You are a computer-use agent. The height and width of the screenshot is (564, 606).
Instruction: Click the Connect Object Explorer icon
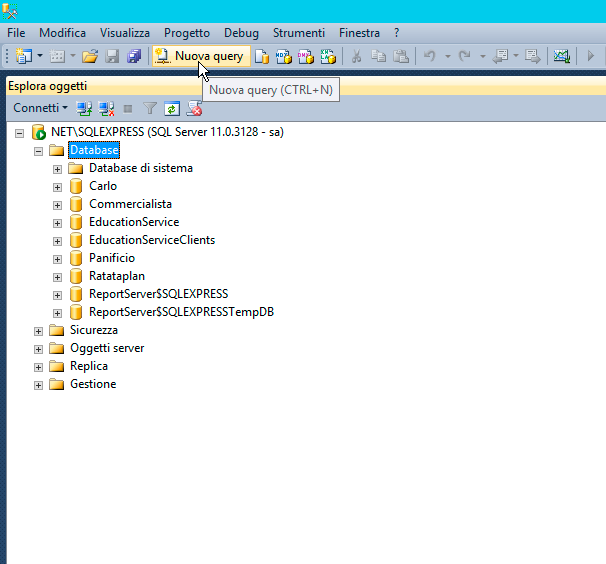pyautogui.click(x=84, y=109)
